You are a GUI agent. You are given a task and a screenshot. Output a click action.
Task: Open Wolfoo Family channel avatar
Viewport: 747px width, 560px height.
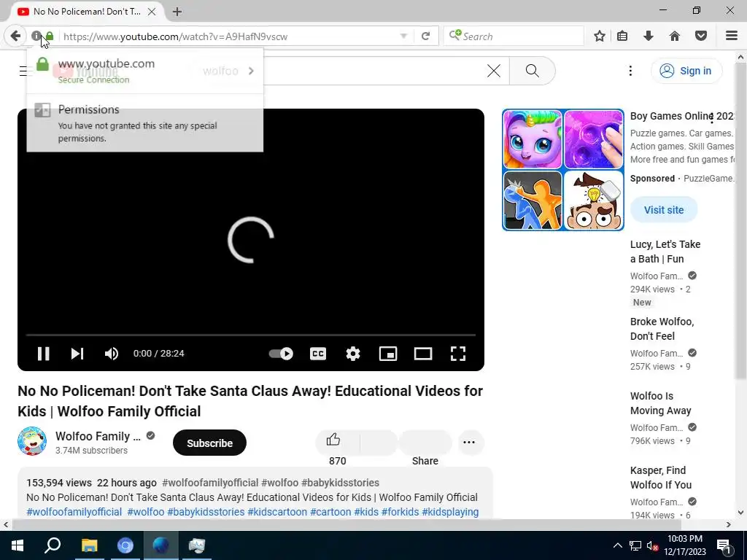point(32,441)
